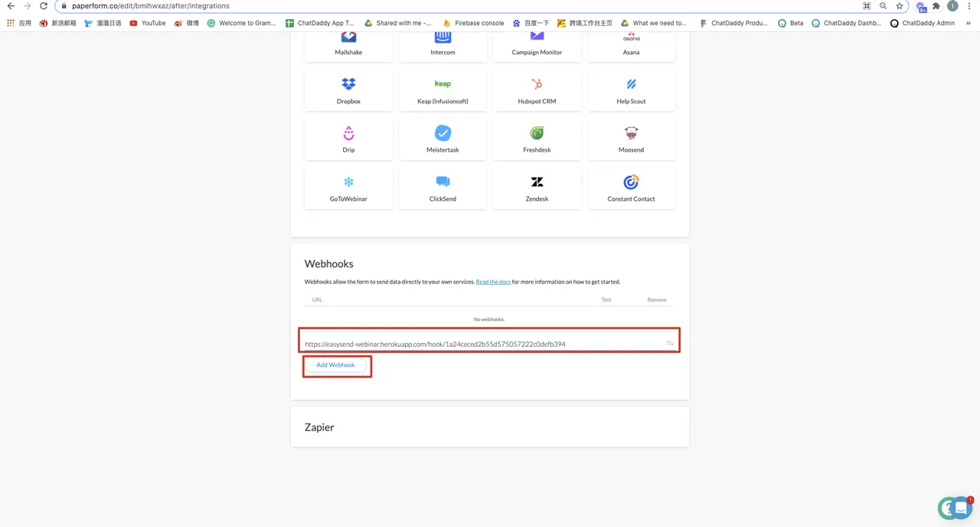980x527 pixels.
Task: Open the Zendesk integration card
Action: pos(537,188)
